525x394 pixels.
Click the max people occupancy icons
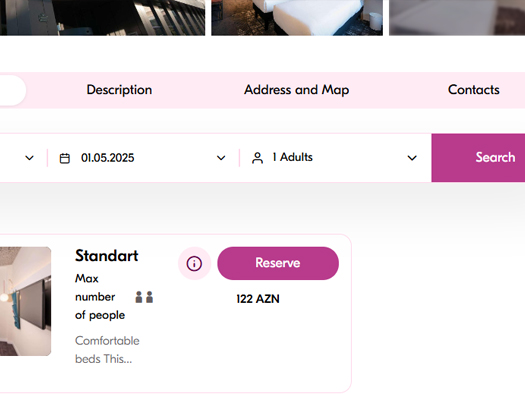click(x=144, y=297)
